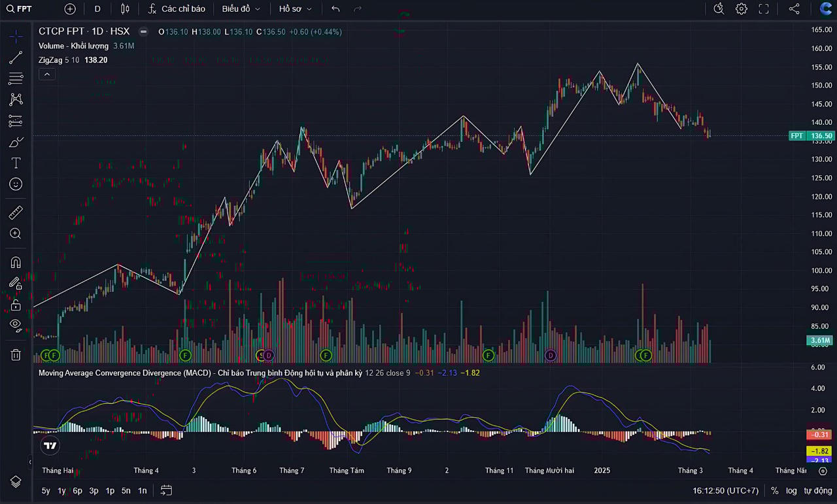Open chart settings gear icon
This screenshot has width=837, height=504.
[x=741, y=9]
